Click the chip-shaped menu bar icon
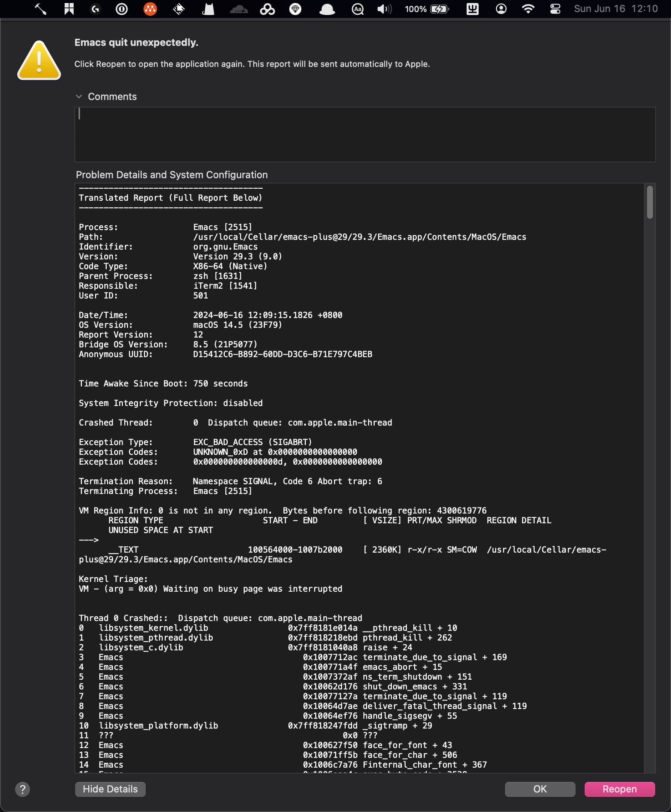671x812 pixels. pyautogui.click(x=178, y=9)
